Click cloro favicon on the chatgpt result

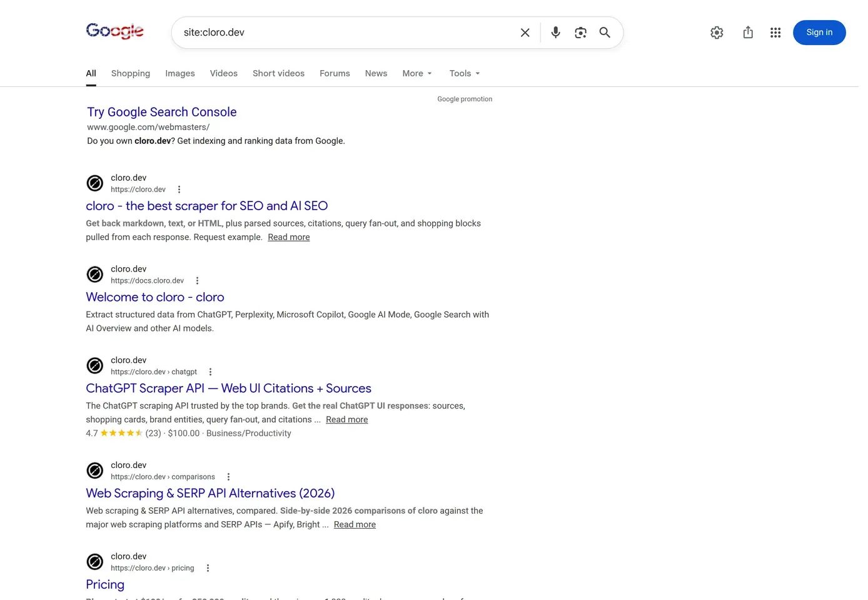click(x=95, y=365)
